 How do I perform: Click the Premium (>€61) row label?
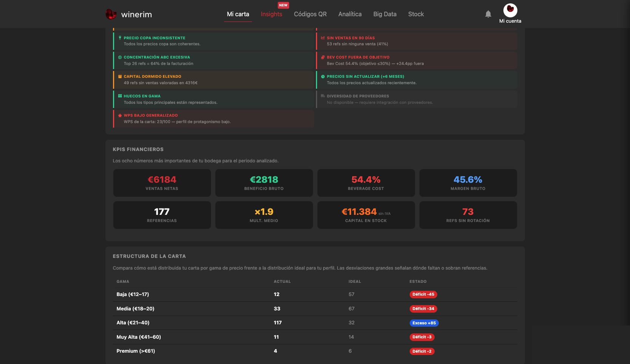pyautogui.click(x=136, y=351)
